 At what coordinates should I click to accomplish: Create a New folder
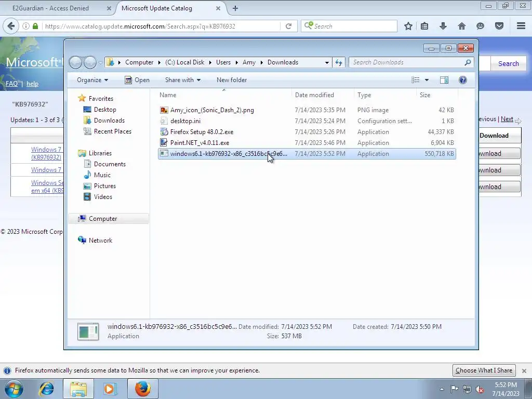[x=232, y=80]
